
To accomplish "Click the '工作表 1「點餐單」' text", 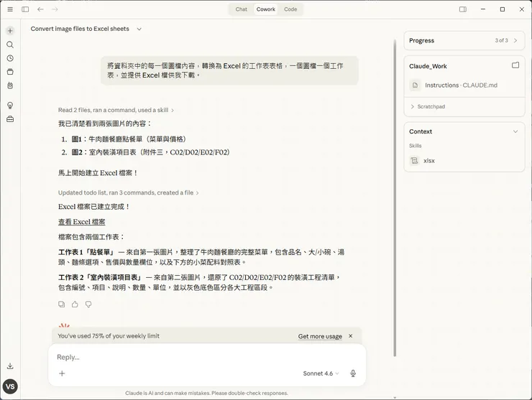I will [x=86, y=252].
